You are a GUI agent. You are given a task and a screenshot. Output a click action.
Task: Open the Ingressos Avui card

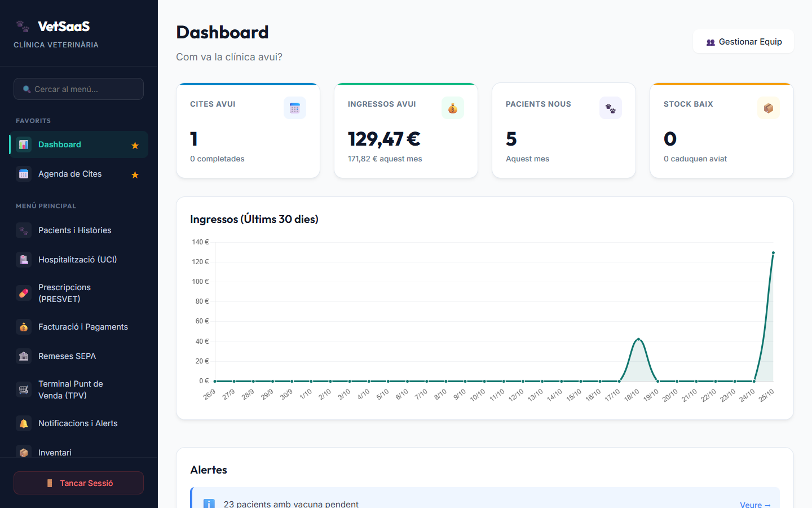(406, 130)
